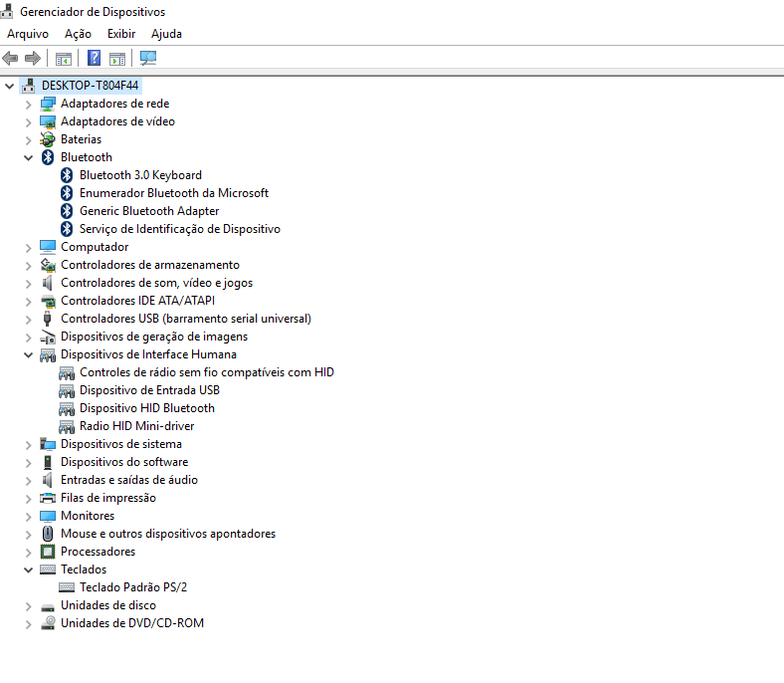
Task: Open the Exibir menu
Action: (x=121, y=34)
